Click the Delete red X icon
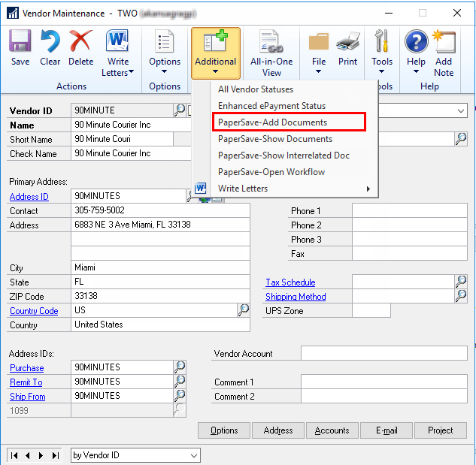The image size is (476, 465). point(80,43)
